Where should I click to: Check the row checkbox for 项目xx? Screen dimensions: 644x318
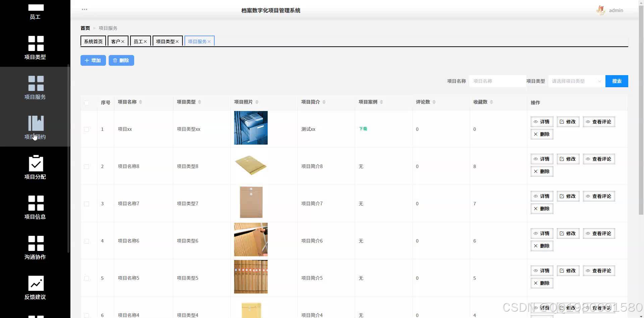(x=87, y=129)
